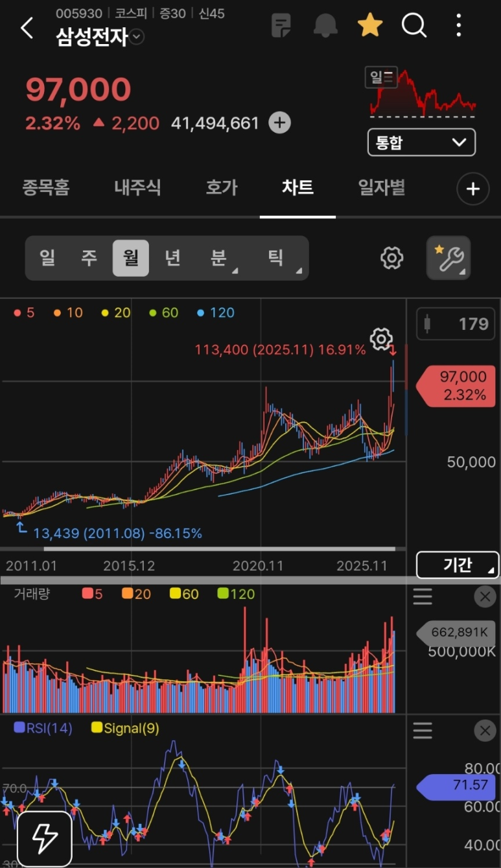Open the 기간 period dropdown
The width and height of the screenshot is (501, 868).
pyautogui.click(x=458, y=565)
